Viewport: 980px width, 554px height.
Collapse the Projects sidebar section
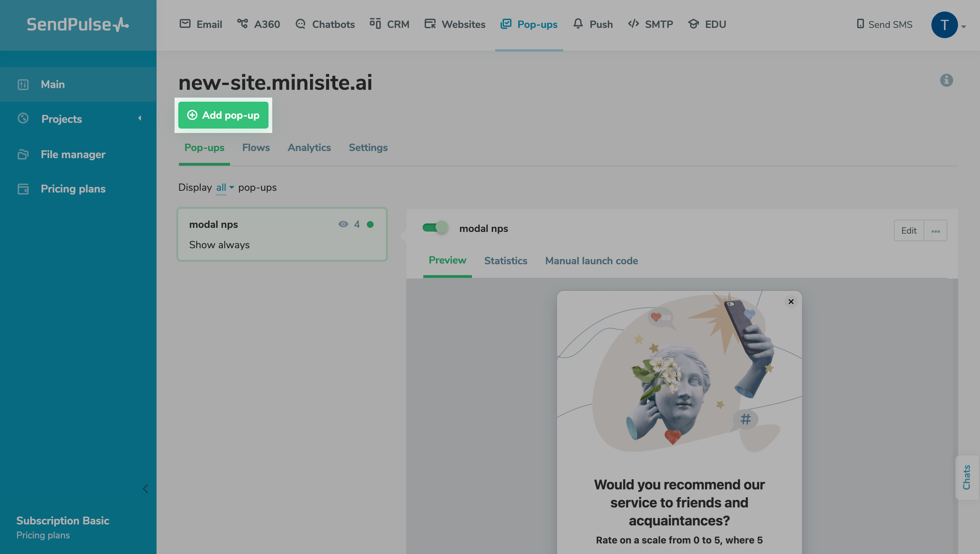point(140,119)
